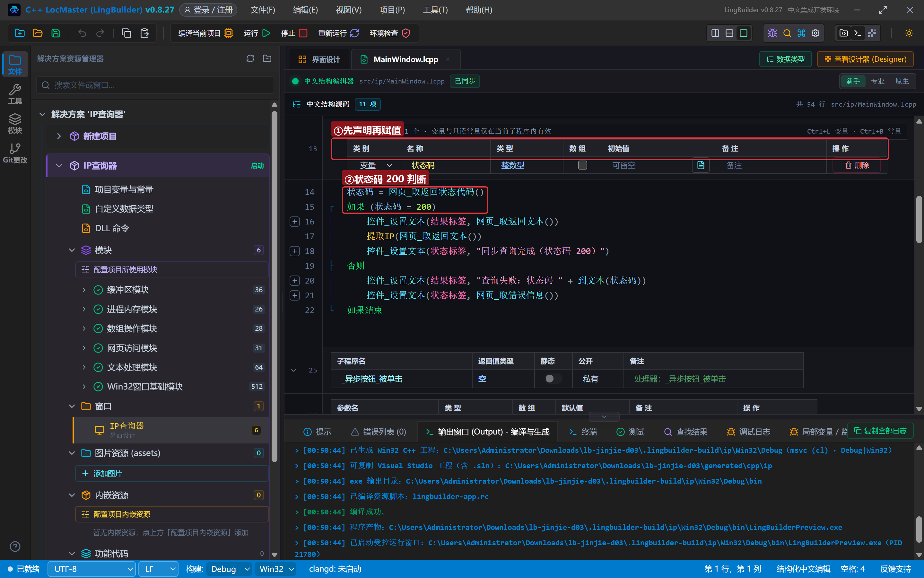Open the 模块 sidebar panel
The image size is (924, 578).
click(15, 124)
